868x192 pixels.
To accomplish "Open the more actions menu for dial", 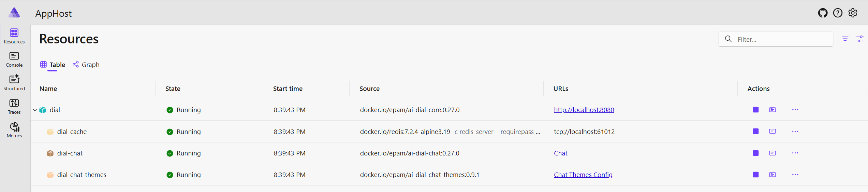I will point(795,110).
